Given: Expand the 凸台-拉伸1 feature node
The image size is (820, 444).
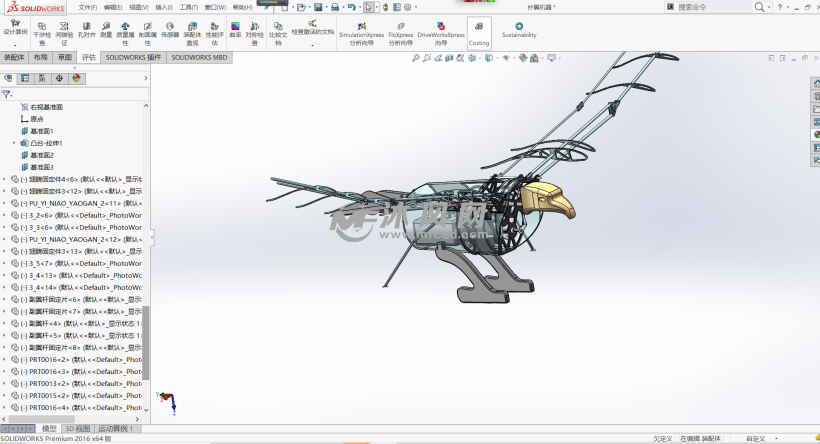Looking at the screenshot, I should pos(14,143).
